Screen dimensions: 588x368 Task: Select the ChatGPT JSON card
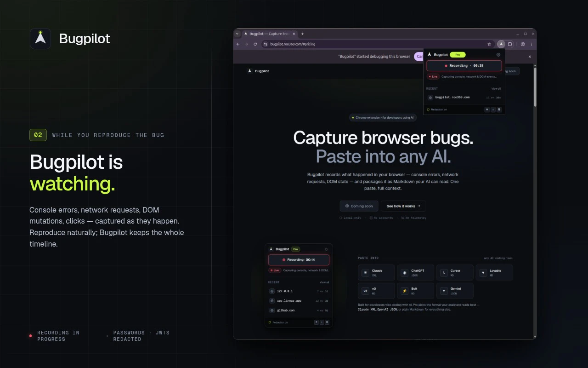[416, 272]
